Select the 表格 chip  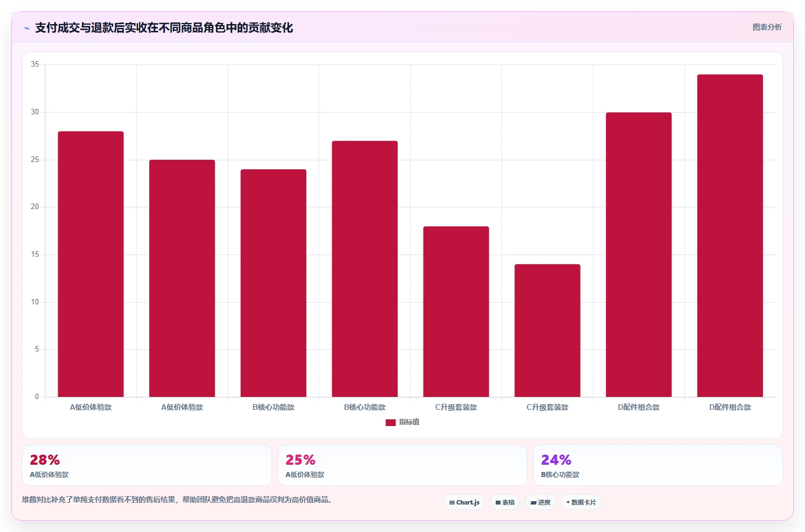(505, 502)
